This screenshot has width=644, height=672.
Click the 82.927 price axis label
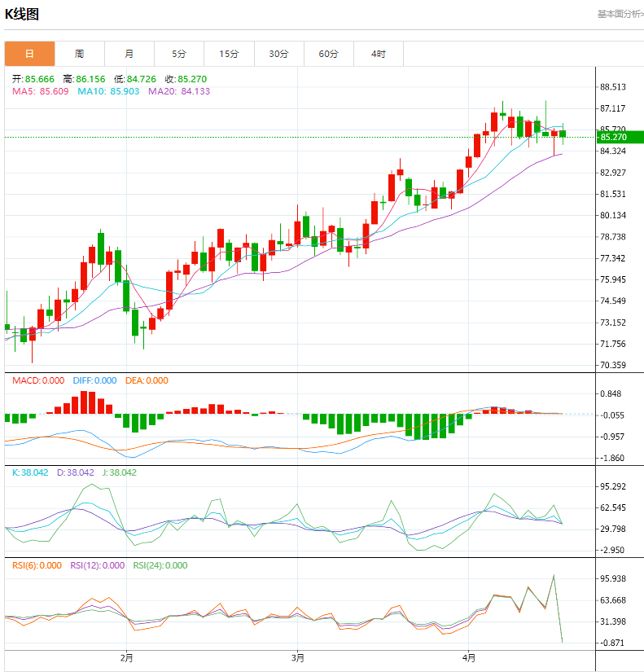(x=613, y=173)
